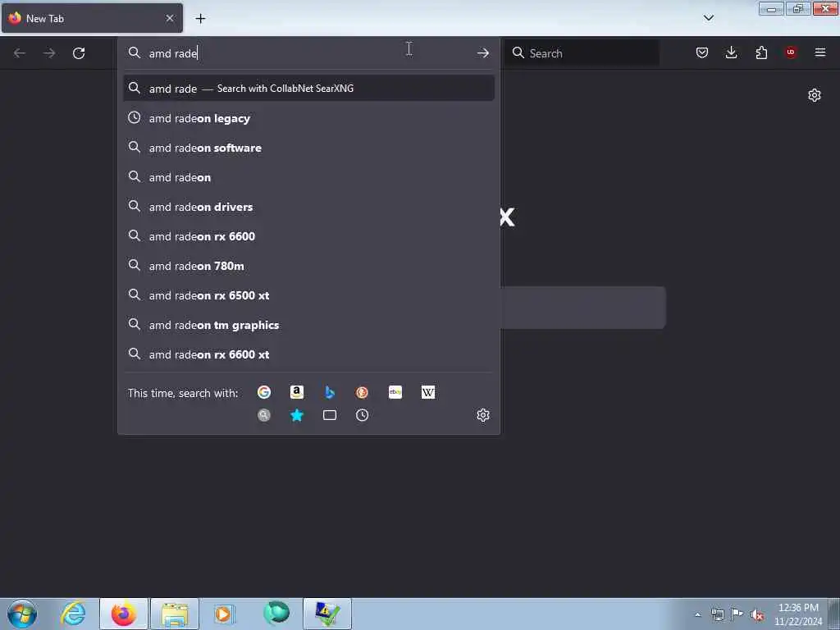Open a new tab with plus button
The image size is (840, 630).
pos(200,18)
